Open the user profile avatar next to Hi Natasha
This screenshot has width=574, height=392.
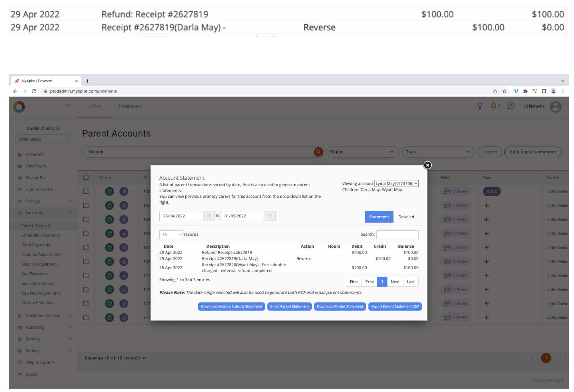click(x=556, y=107)
